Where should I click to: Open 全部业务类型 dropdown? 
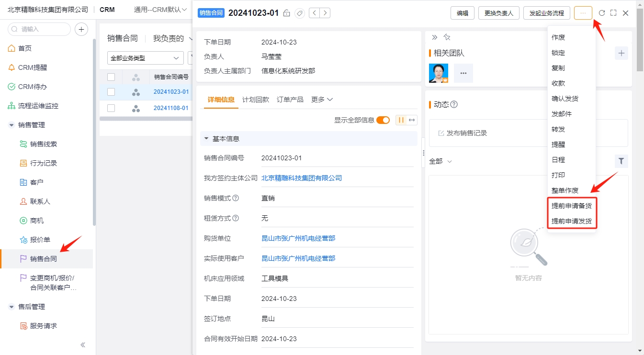pyautogui.click(x=146, y=58)
